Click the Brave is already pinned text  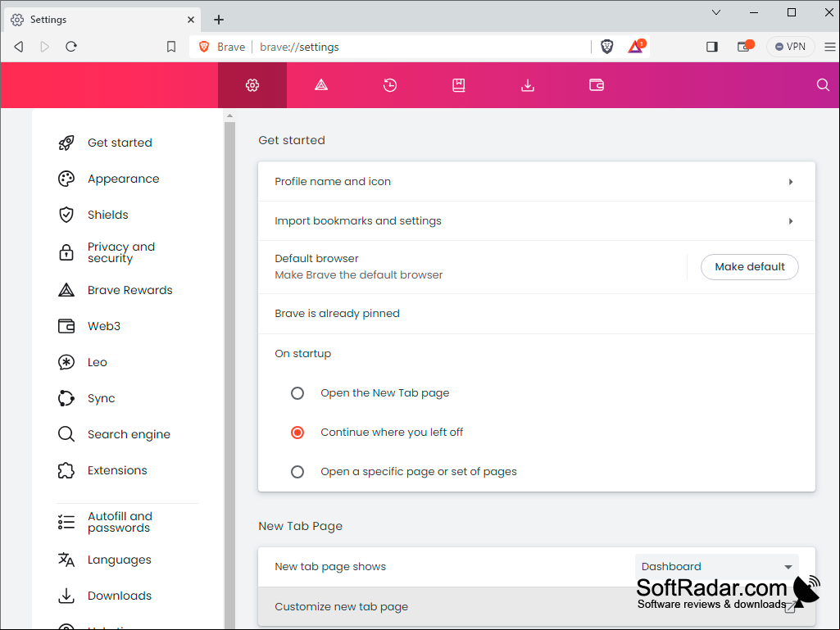[337, 314]
